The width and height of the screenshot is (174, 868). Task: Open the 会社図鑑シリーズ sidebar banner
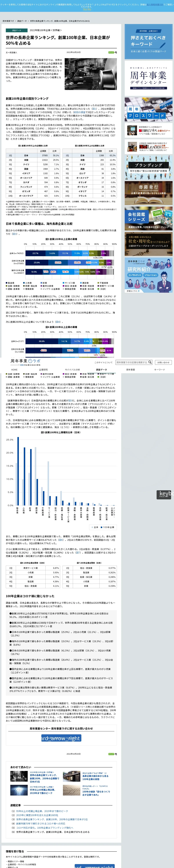pyautogui.click(x=148, y=219)
